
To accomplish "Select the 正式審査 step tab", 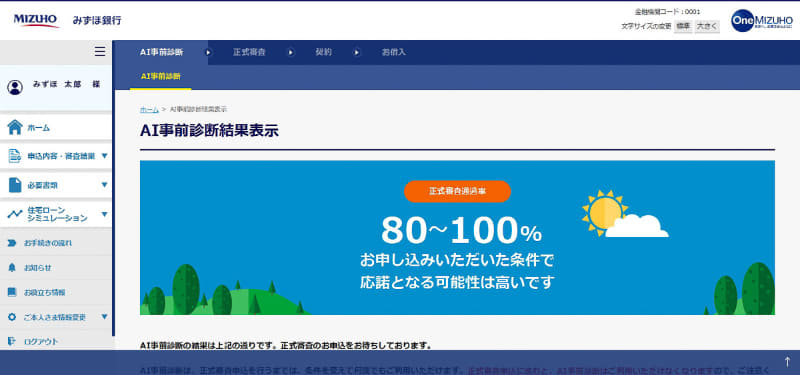I will pos(249,52).
